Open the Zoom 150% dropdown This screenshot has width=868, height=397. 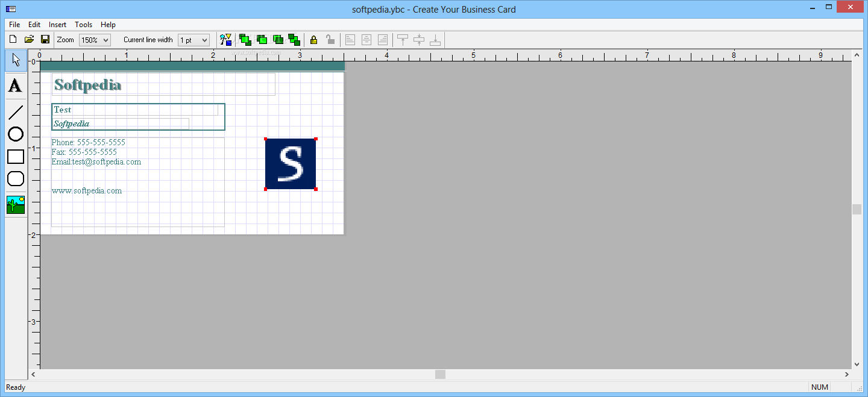95,40
